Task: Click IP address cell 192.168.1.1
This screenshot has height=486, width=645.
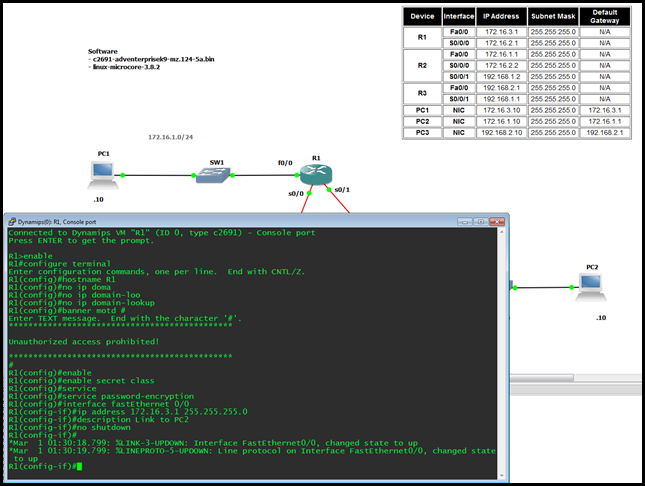Action: pos(501,99)
